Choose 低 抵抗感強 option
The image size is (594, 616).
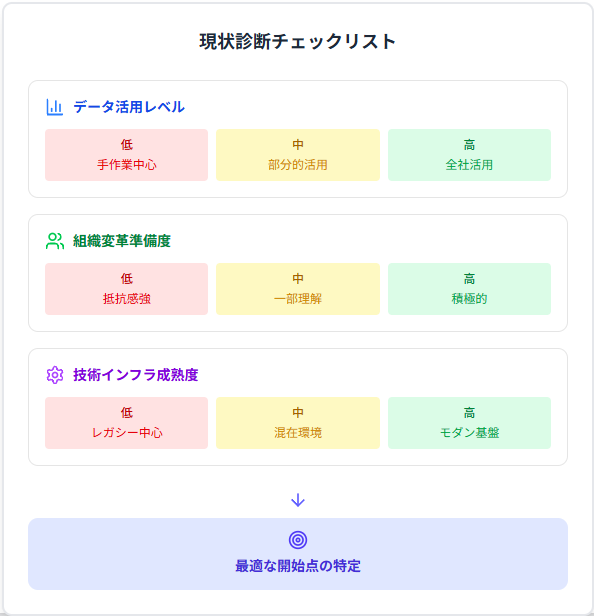tap(126, 289)
